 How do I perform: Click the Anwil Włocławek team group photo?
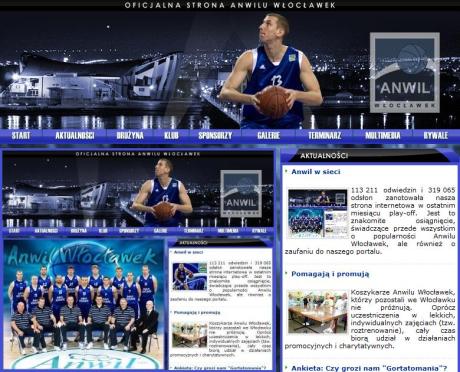pyautogui.click(x=84, y=304)
